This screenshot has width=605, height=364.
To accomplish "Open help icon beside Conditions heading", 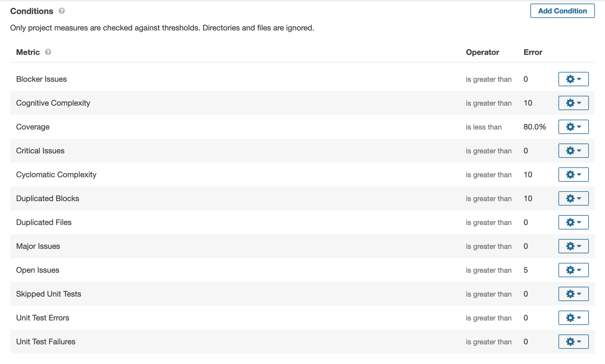I will [x=62, y=11].
